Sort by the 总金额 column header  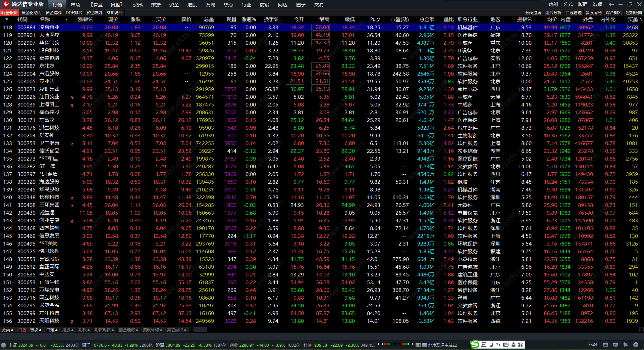[427, 19]
